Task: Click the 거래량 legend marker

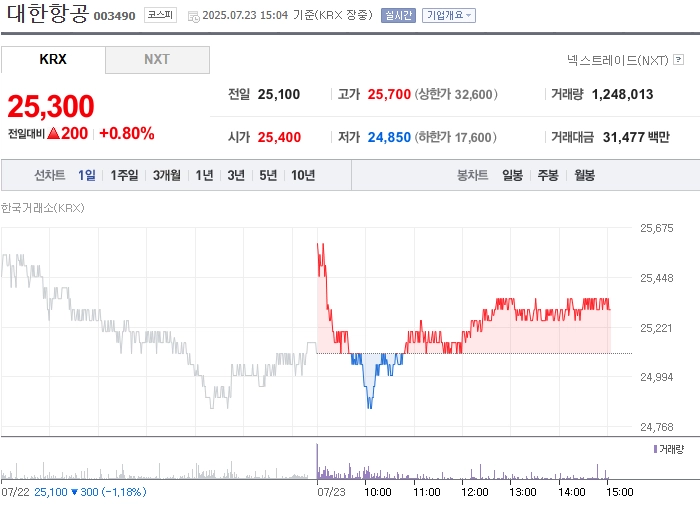Action: [x=655, y=449]
